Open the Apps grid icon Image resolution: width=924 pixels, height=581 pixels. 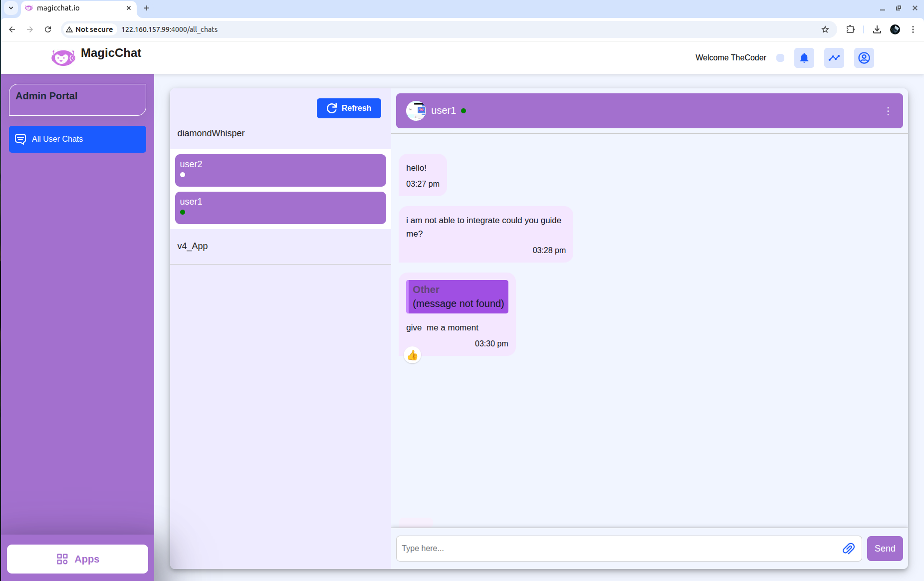click(63, 559)
